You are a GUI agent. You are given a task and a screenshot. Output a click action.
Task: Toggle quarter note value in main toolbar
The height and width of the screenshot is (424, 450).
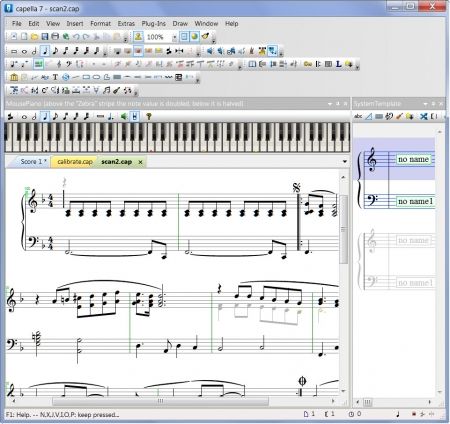[x=45, y=51]
